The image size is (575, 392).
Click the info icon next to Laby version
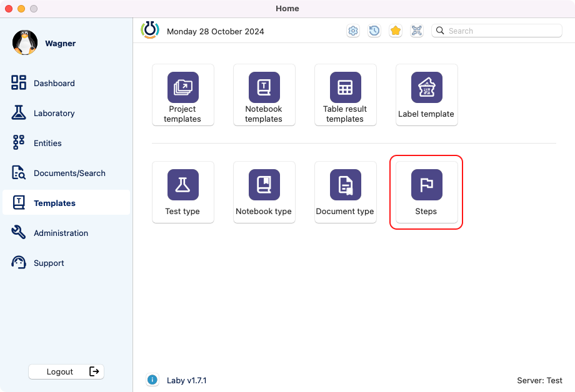point(152,380)
